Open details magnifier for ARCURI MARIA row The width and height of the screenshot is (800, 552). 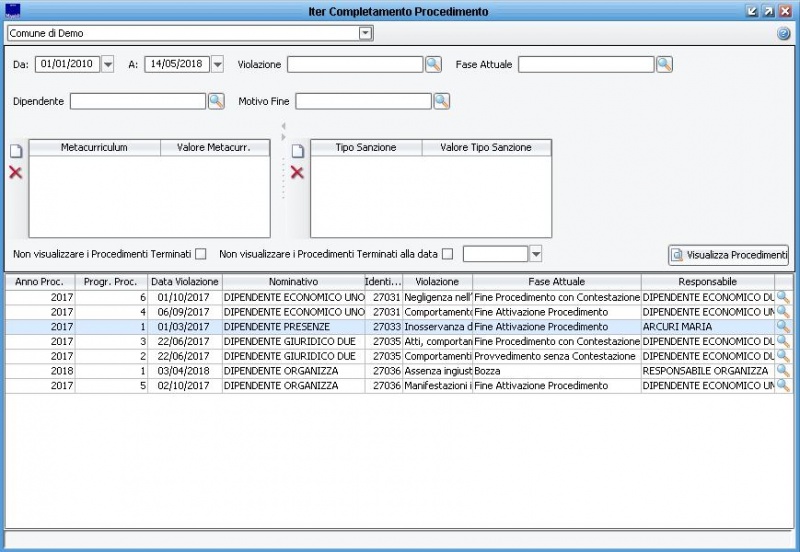783,327
